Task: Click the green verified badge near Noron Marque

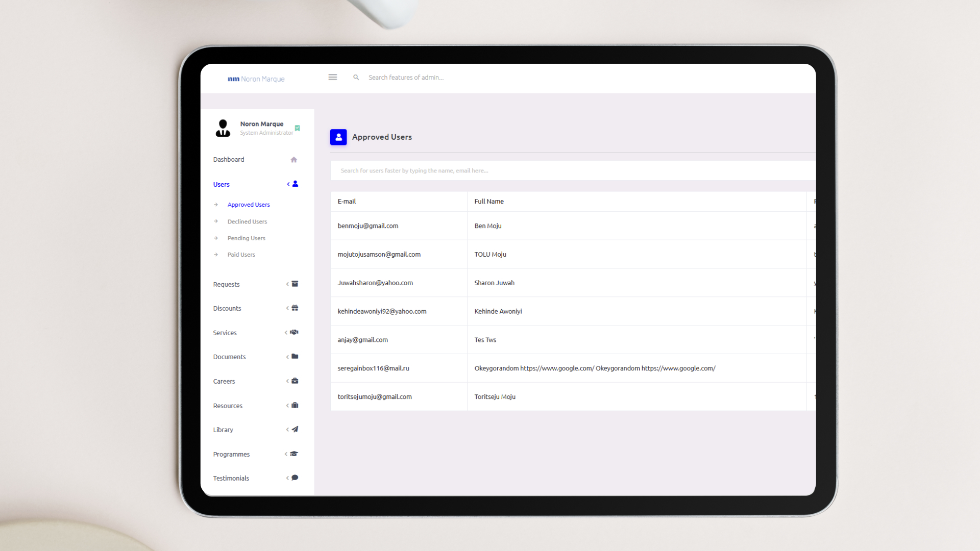Action: (x=297, y=128)
